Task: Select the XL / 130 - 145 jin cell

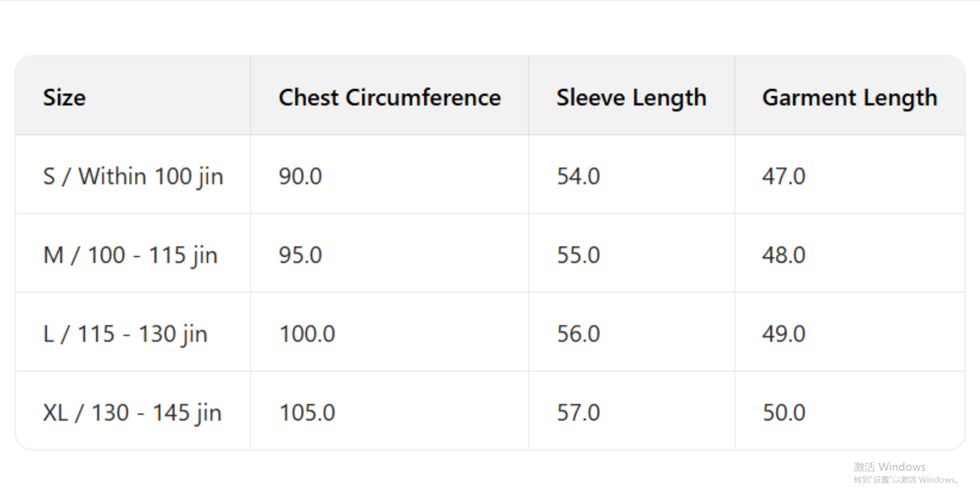Action: click(132, 413)
